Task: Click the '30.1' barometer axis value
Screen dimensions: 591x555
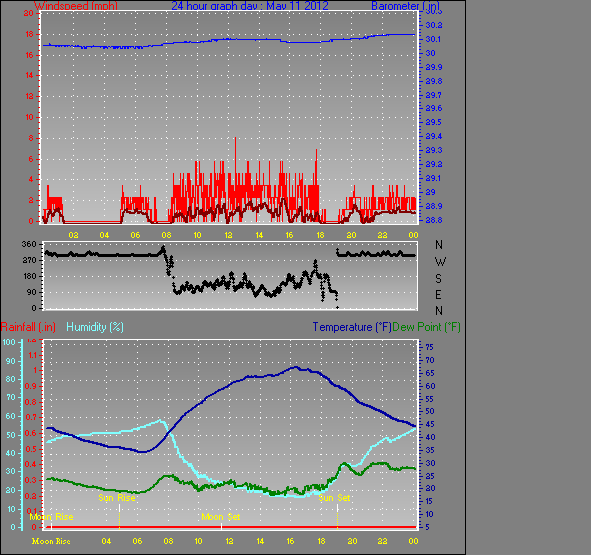Action: click(x=434, y=39)
